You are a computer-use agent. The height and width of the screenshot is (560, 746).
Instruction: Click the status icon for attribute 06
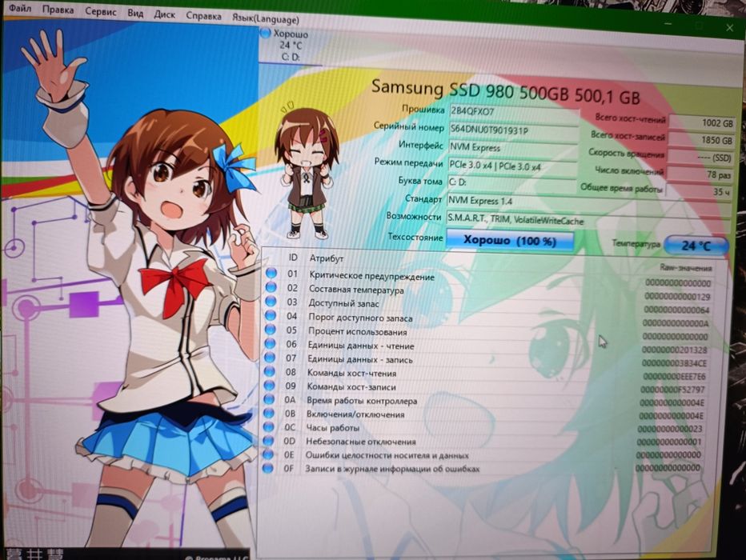pyautogui.click(x=270, y=342)
